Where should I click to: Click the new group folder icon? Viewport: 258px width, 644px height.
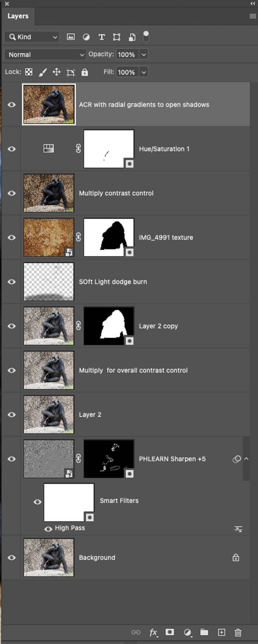pyautogui.click(x=204, y=632)
